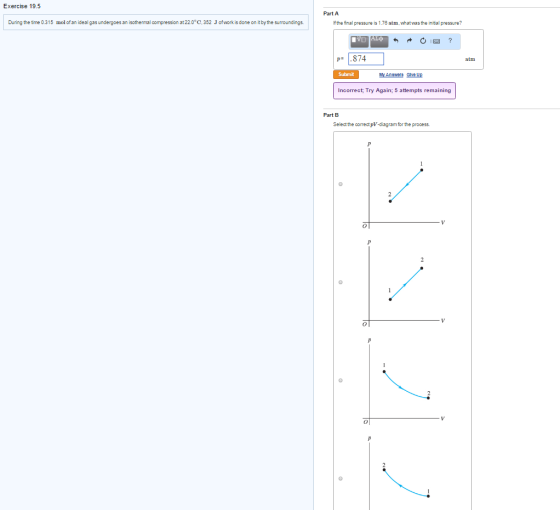Viewport: 560px width, 510px height.
Task: Click the Give Up link
Action: (414, 75)
